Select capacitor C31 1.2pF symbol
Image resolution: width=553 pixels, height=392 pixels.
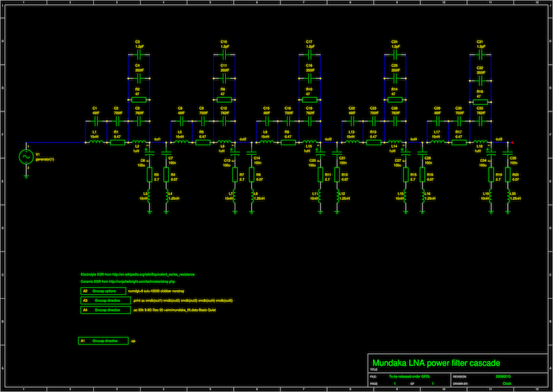click(x=480, y=55)
